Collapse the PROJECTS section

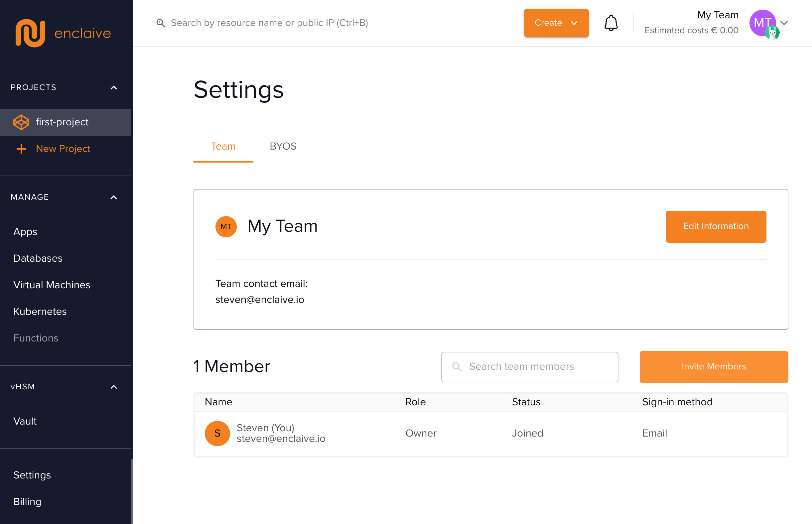[114, 88]
